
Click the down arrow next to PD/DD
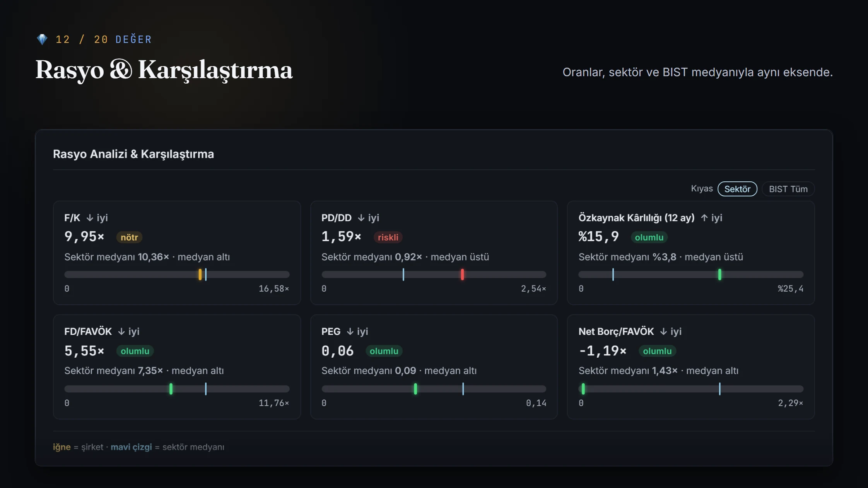point(361,218)
